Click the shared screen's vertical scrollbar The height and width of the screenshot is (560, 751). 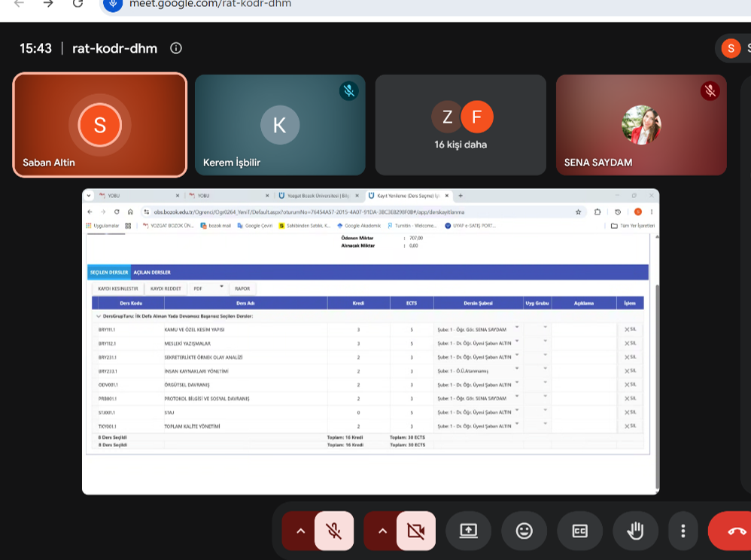tap(657, 364)
